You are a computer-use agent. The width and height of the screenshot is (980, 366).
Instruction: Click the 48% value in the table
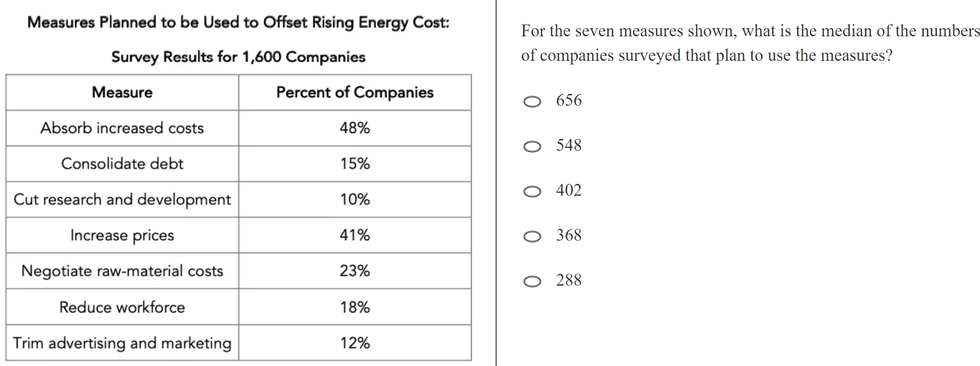click(x=355, y=128)
